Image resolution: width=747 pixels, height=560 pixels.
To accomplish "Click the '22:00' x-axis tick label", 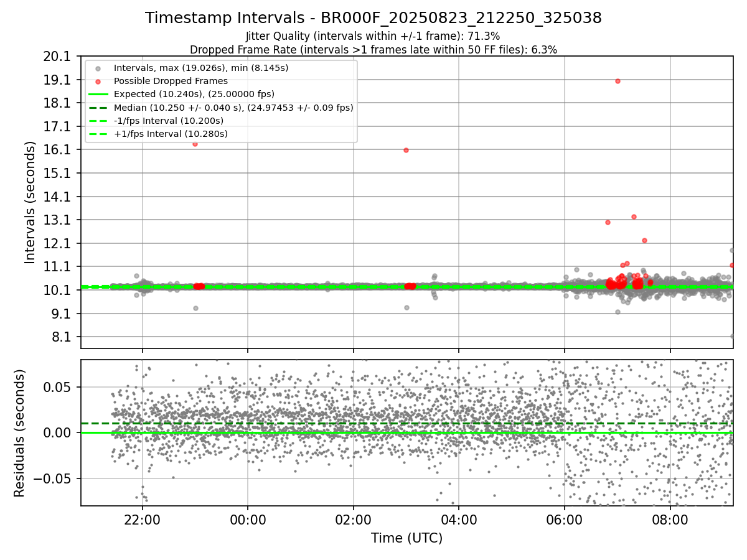I will click(x=143, y=519).
